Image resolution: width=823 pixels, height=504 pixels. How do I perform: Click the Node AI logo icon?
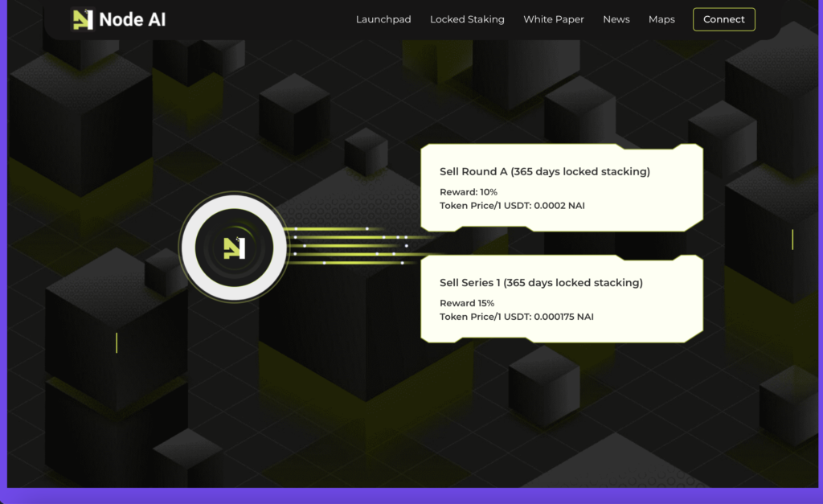[82, 19]
